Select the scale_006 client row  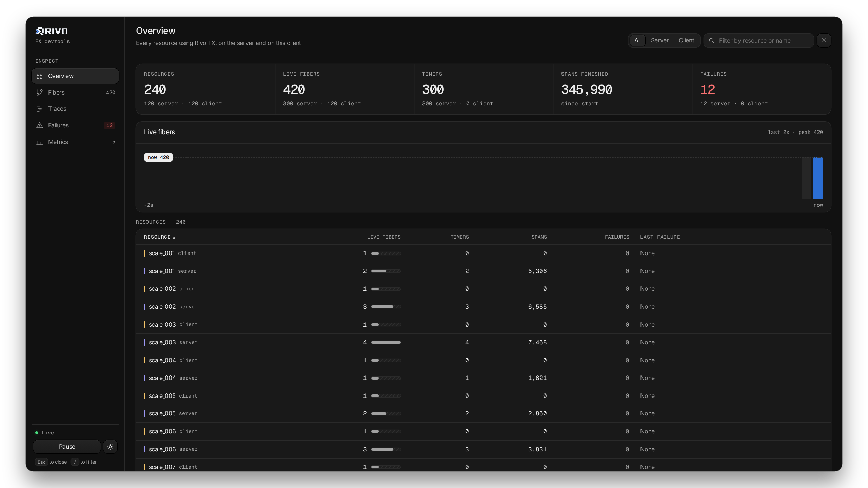[484, 431]
